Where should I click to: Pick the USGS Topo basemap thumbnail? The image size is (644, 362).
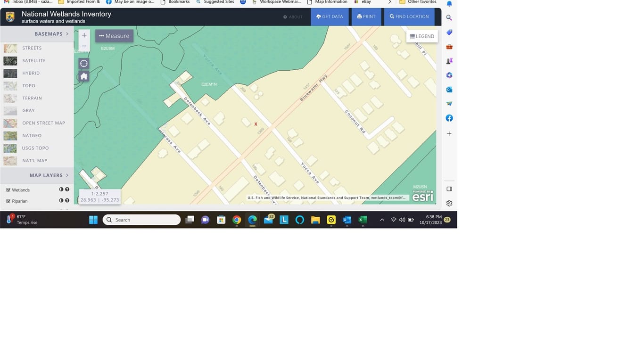click(x=10, y=148)
